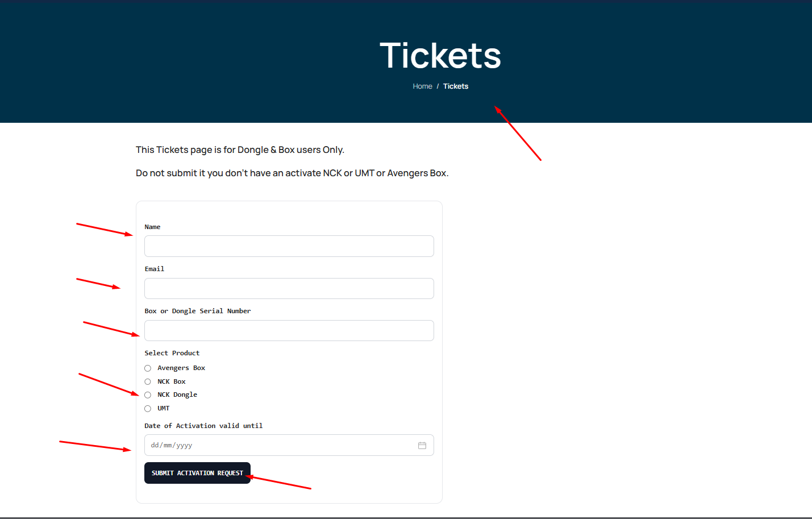This screenshot has width=812, height=519.
Task: Go to Home via breadcrumb
Action: pos(422,86)
